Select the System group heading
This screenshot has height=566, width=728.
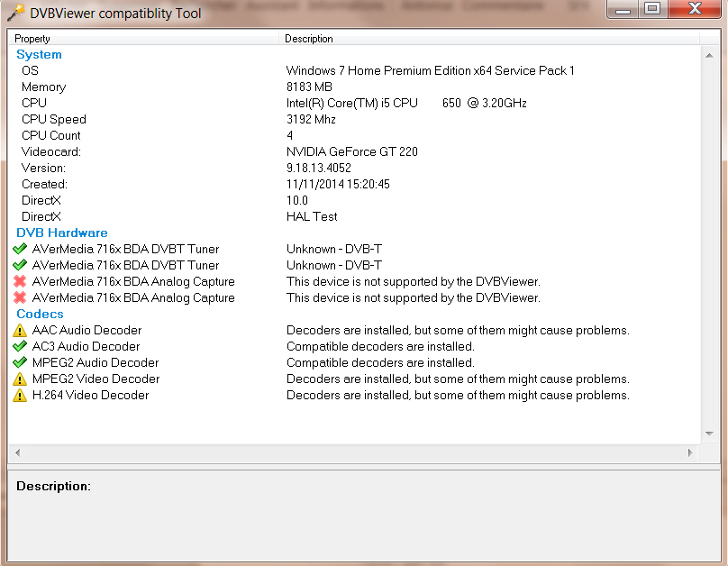[x=39, y=54]
